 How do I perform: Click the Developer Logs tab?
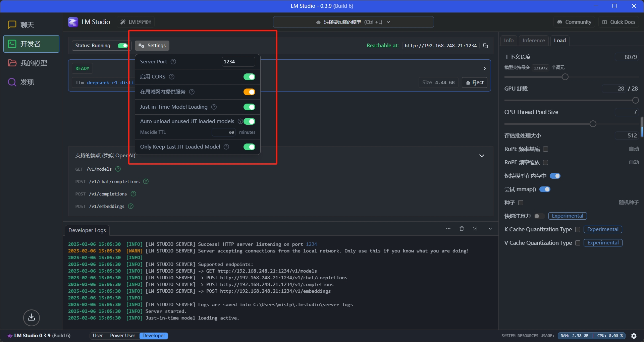[x=87, y=230]
